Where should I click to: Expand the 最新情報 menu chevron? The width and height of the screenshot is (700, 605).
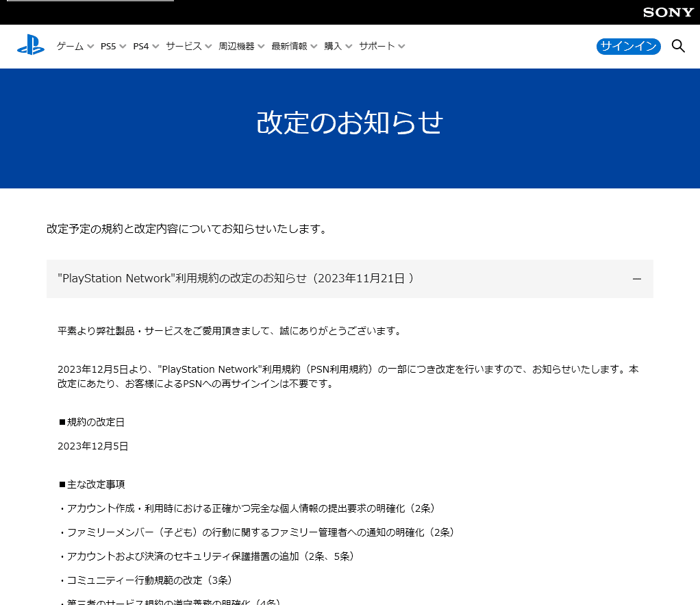[x=314, y=47]
